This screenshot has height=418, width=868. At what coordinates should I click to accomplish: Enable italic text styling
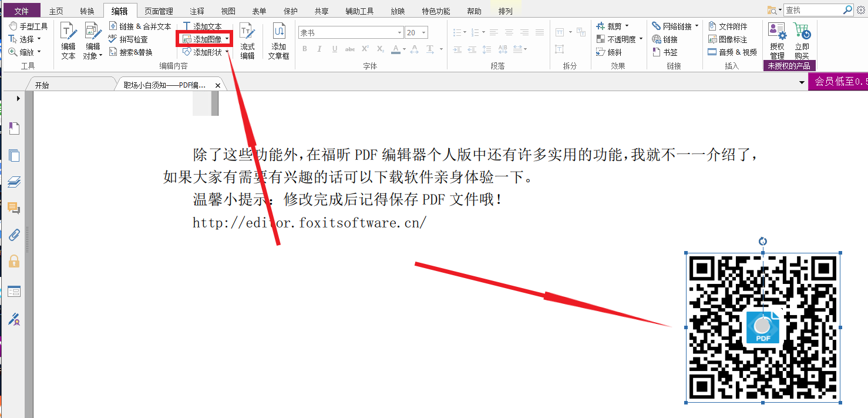(319, 49)
